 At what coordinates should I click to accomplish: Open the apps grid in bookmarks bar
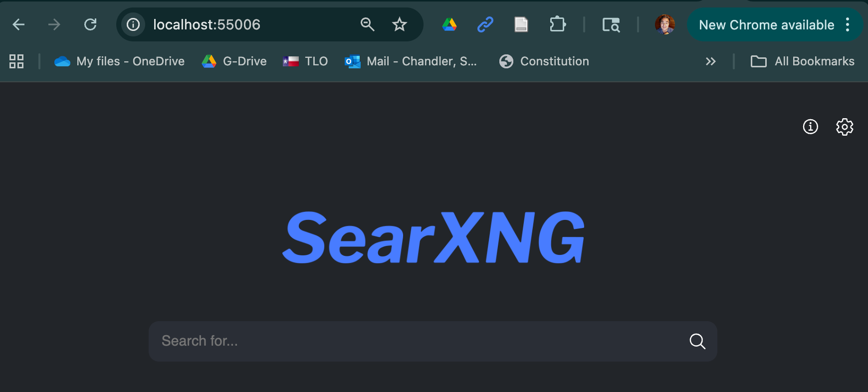[x=16, y=61]
